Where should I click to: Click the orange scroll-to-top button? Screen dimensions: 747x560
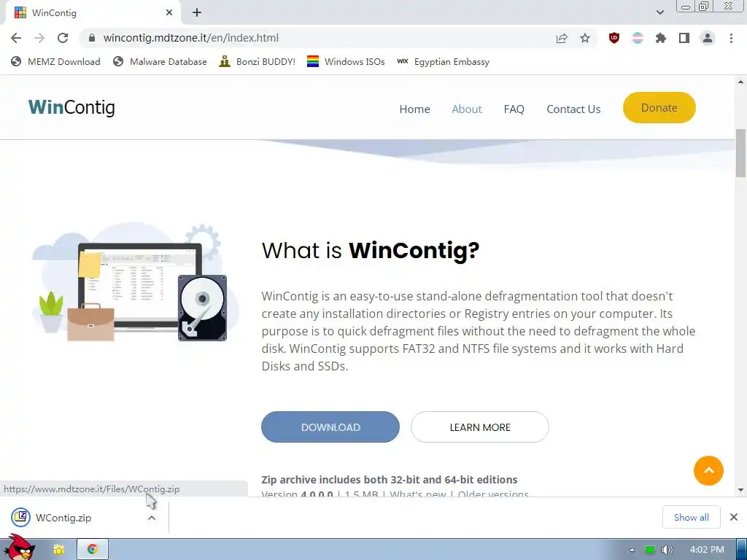pos(708,470)
